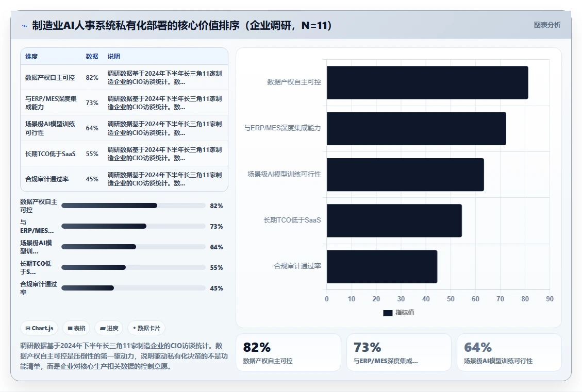582x392 pixels.
Task: Click the 64% value in the table
Action: pyautogui.click(x=92, y=128)
